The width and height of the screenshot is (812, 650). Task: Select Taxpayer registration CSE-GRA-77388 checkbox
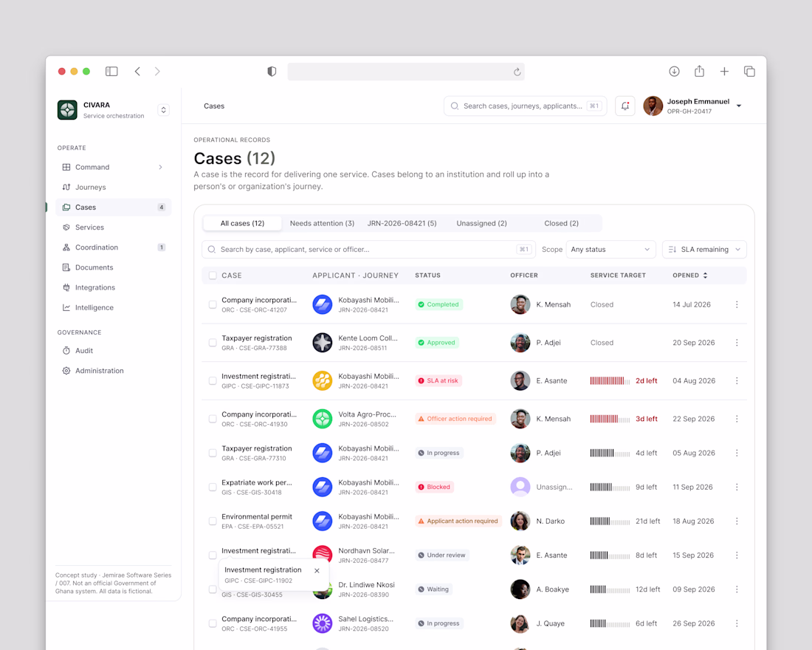pos(213,343)
